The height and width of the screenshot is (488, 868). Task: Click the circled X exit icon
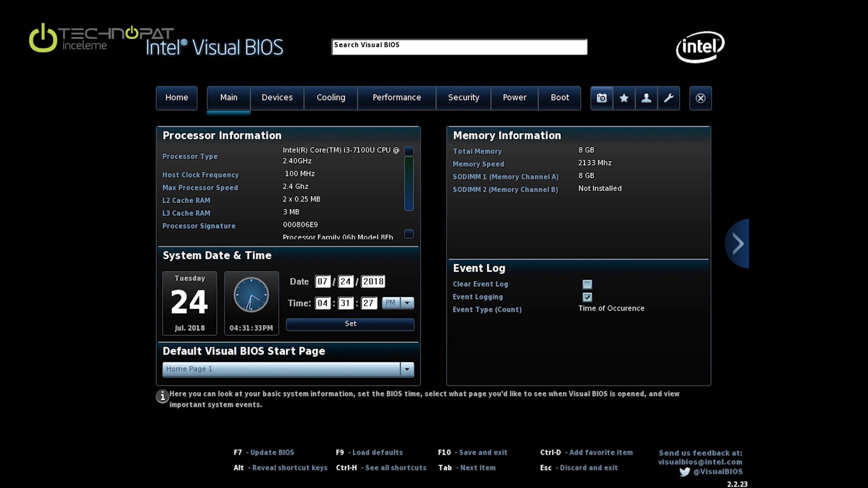[701, 98]
